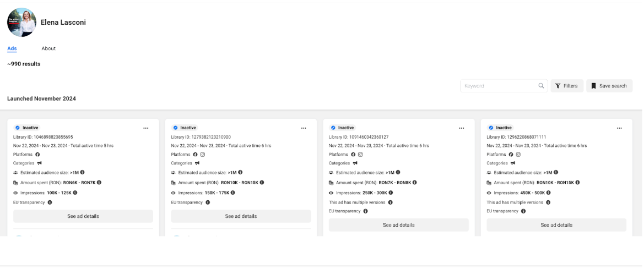
Task: Click the Instagram platform icon in the second ad card
Action: [x=203, y=155]
